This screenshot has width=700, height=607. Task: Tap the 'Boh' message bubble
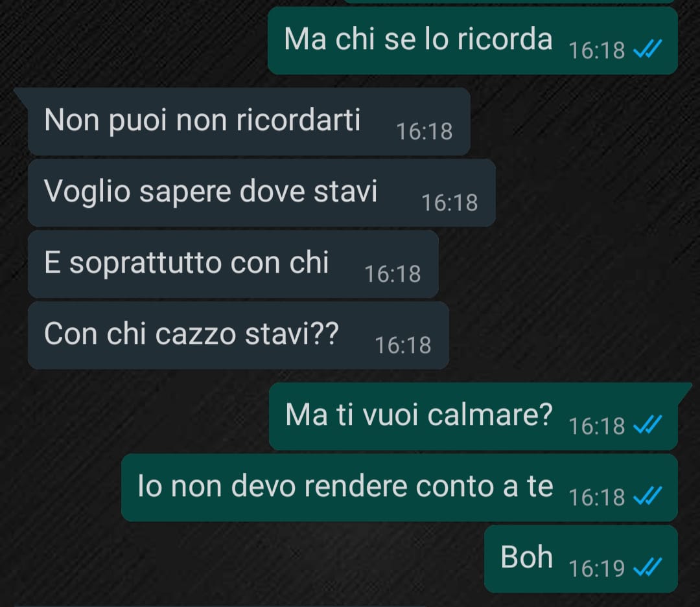pyautogui.click(x=581, y=559)
